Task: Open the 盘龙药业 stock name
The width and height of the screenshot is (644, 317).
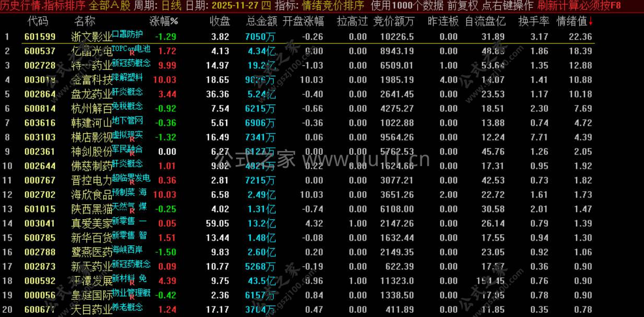Action: [x=91, y=95]
